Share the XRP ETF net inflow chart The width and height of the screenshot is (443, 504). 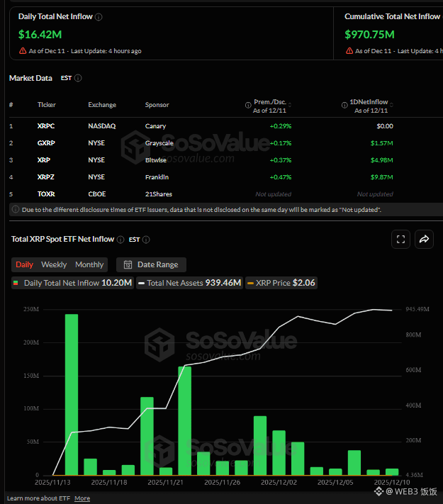pyautogui.click(x=424, y=239)
